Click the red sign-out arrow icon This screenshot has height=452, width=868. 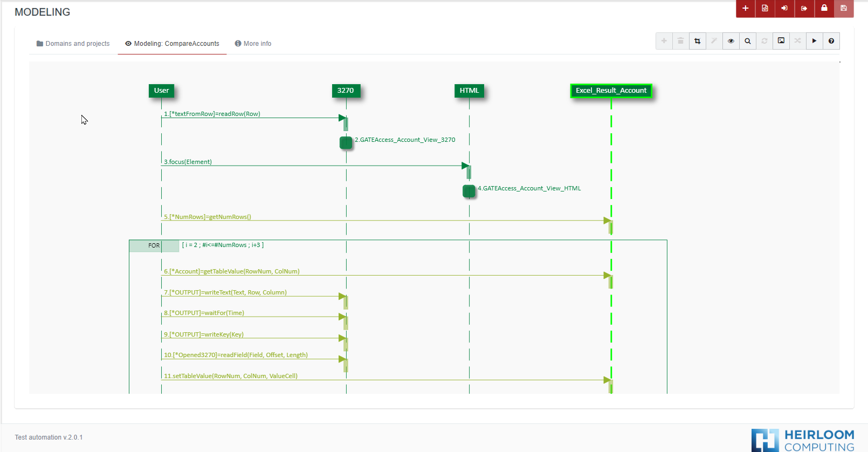[804, 8]
